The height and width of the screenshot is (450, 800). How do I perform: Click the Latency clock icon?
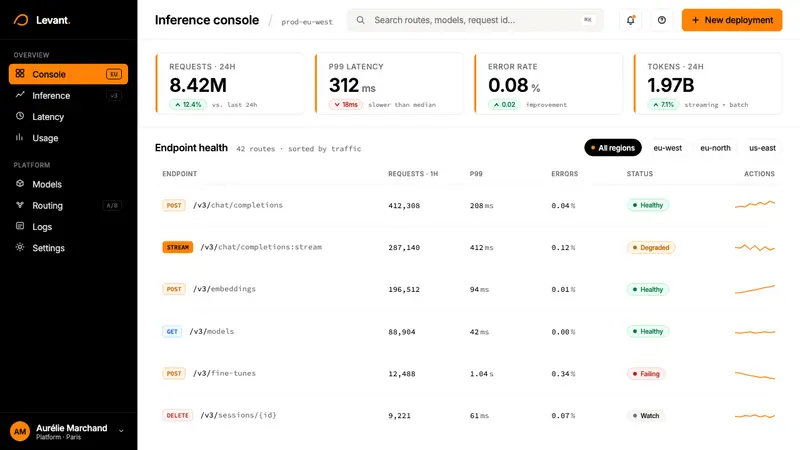pos(20,116)
